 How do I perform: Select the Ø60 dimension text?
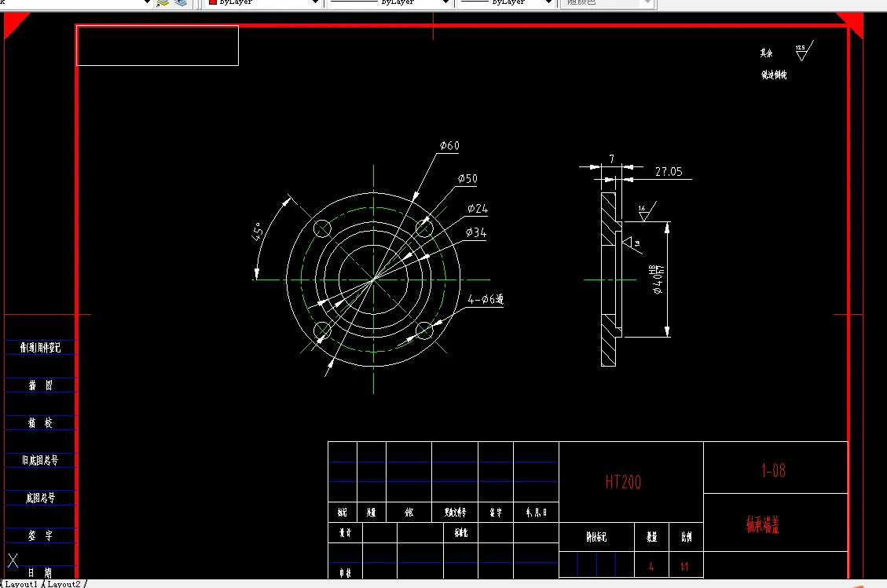coord(449,146)
